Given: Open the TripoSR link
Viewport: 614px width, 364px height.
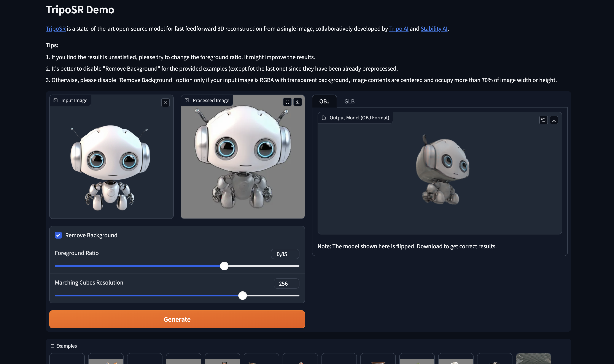Looking at the screenshot, I should pyautogui.click(x=56, y=29).
